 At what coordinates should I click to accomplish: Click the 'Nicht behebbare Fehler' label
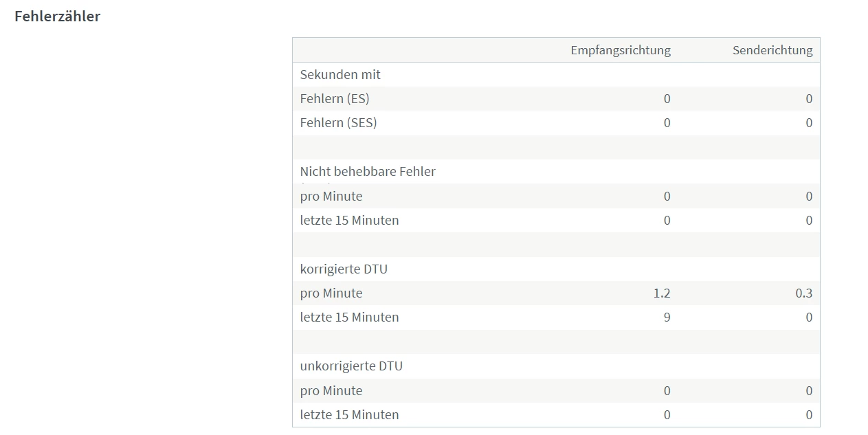point(368,172)
